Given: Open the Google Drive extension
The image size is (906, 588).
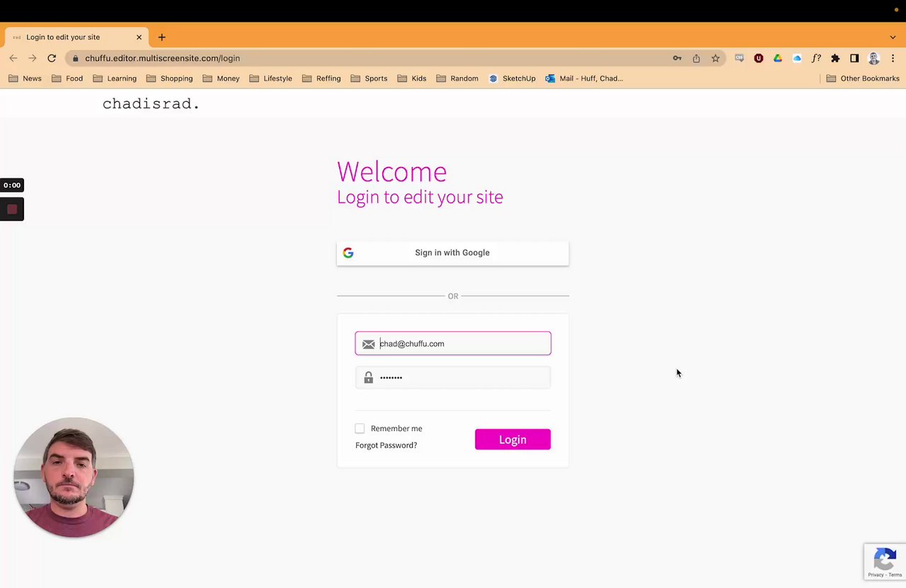Looking at the screenshot, I should [x=778, y=58].
